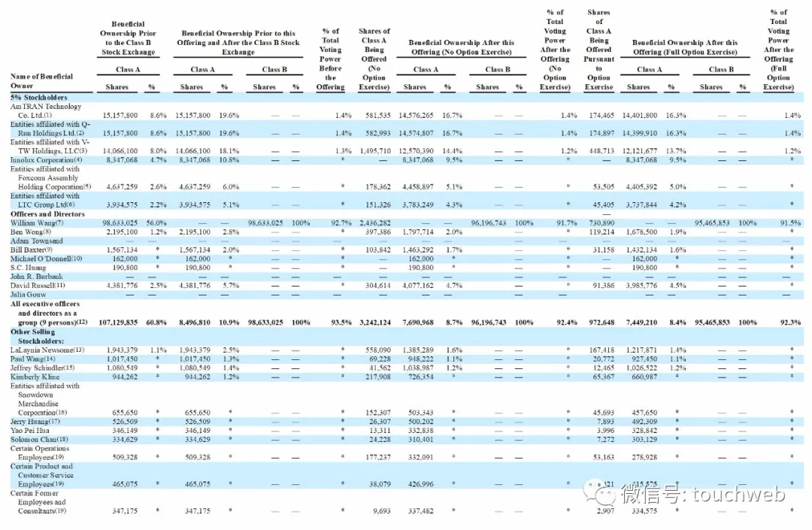This screenshot has height=530, width=812.
Task: Click the "Julia Gouw" row name
Action: [x=28, y=295]
